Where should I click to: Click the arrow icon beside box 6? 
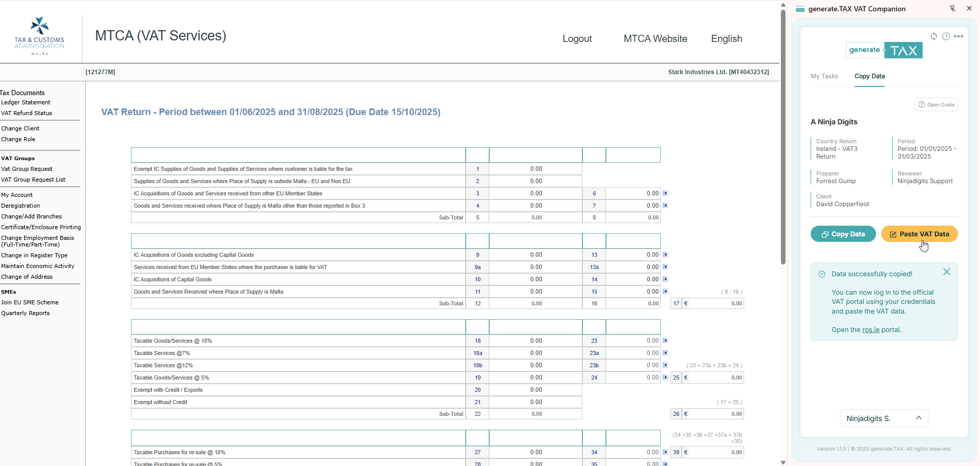click(665, 193)
